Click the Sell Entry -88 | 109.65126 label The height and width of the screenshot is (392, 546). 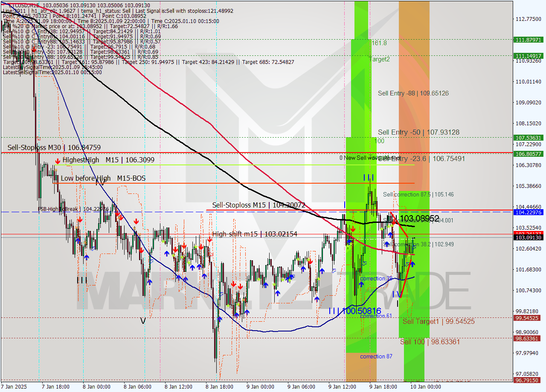pos(413,93)
